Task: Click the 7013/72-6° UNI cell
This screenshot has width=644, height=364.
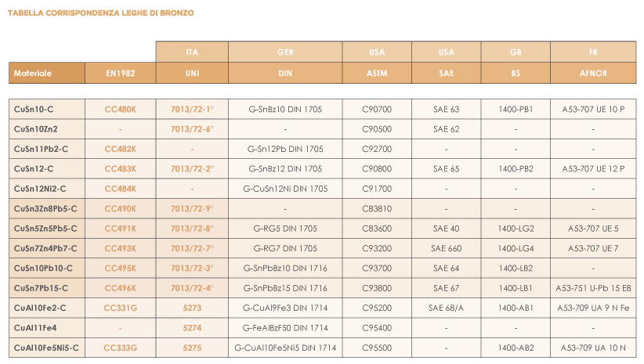Action: tap(192, 129)
